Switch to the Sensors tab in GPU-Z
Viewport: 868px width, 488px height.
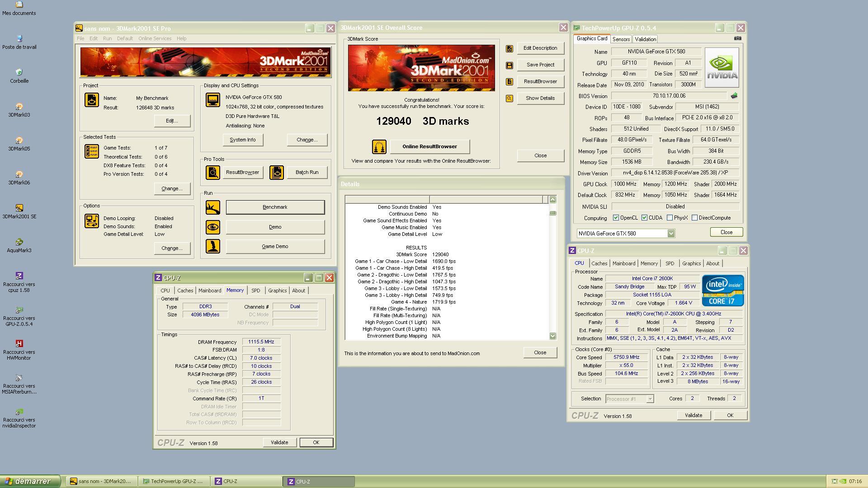click(621, 39)
